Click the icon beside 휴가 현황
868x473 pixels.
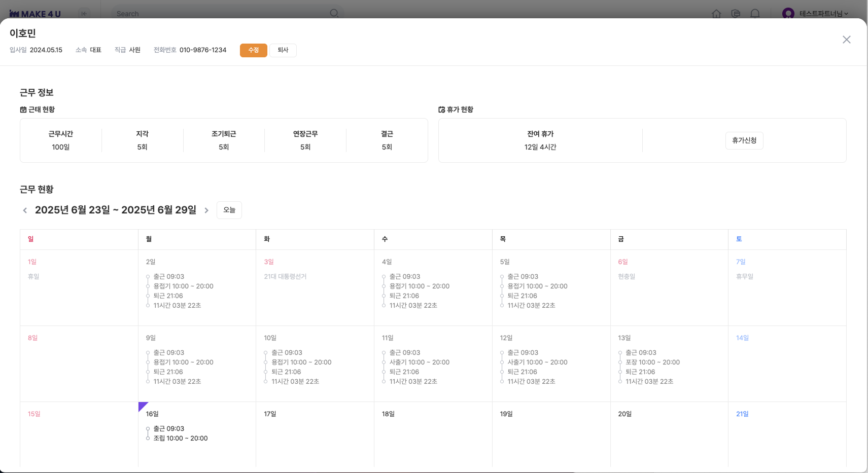click(x=441, y=110)
